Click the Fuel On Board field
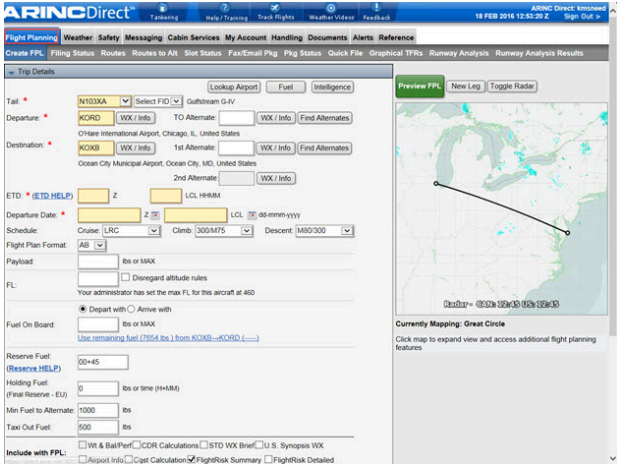The height and width of the screenshot is (464, 617). [x=98, y=324]
